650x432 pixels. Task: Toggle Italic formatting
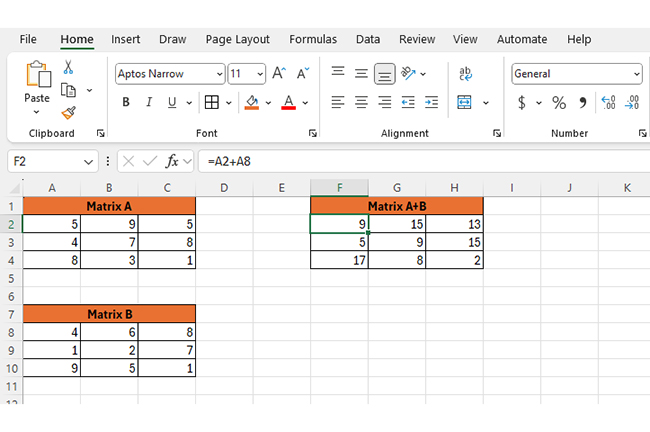click(150, 103)
